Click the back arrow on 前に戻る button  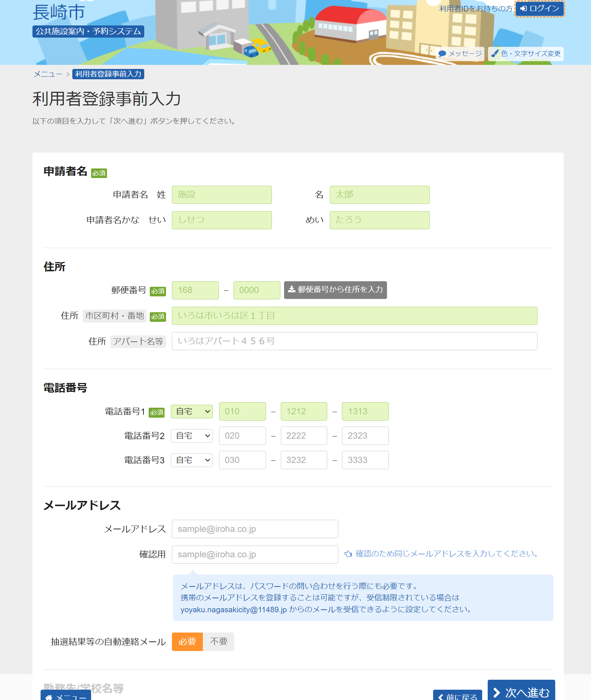[440, 696]
